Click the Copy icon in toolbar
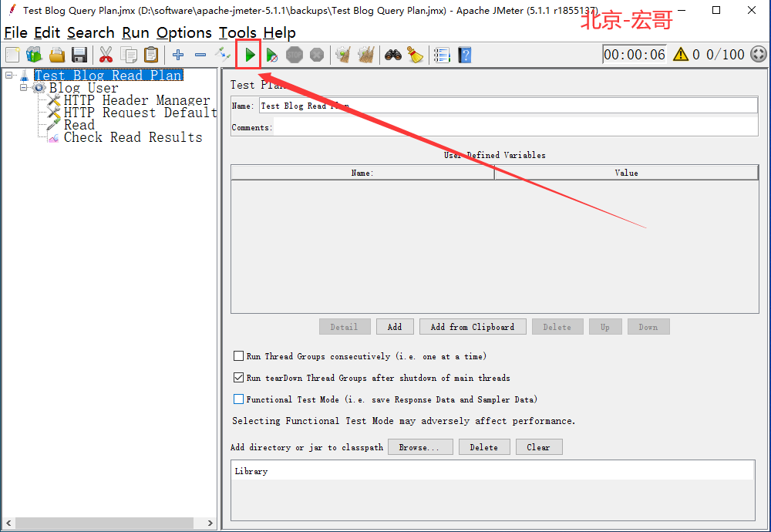The image size is (771, 532). tap(128, 55)
